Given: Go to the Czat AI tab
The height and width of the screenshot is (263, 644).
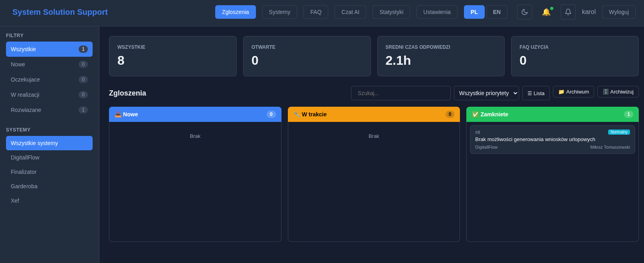Looking at the screenshot, I should [350, 12].
